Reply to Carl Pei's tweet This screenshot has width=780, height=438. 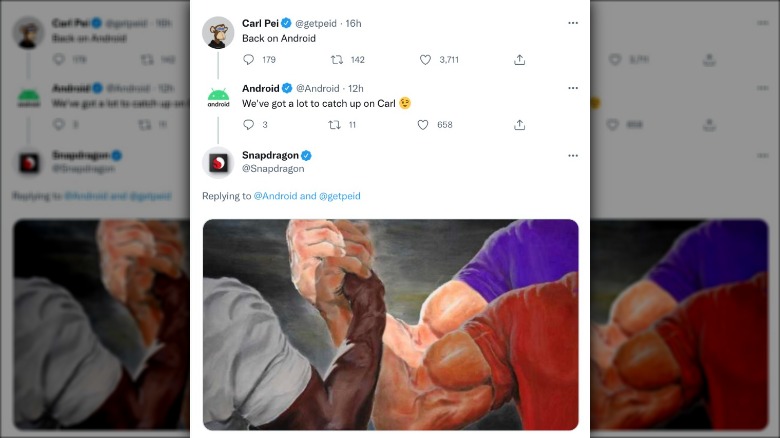pyautogui.click(x=249, y=60)
